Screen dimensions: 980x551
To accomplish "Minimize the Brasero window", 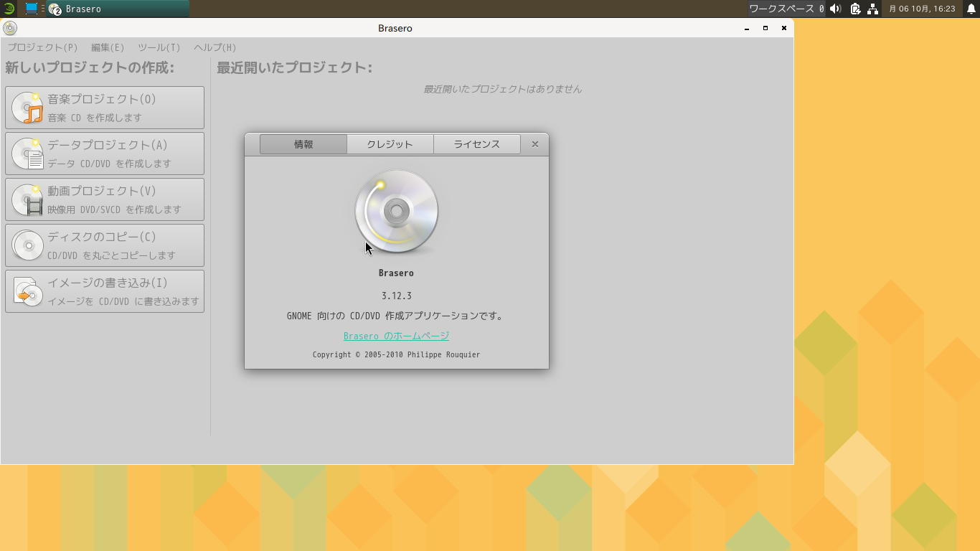I will pos(747,28).
